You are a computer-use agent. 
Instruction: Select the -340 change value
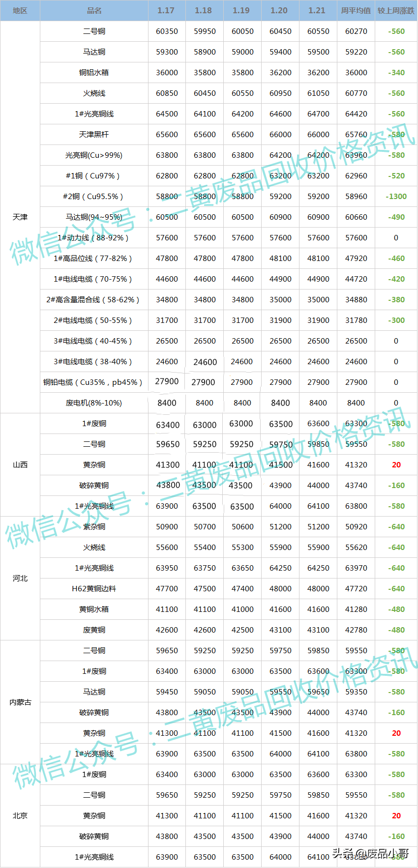[x=396, y=72]
